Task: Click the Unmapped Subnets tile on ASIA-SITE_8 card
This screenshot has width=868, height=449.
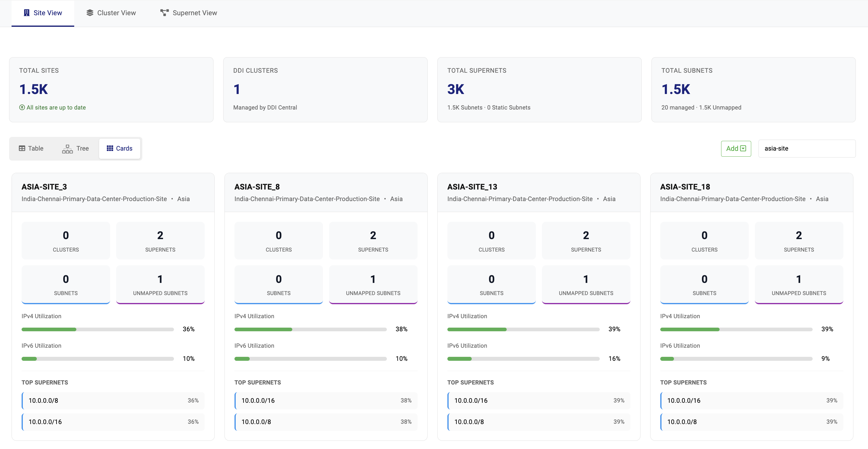Action: pyautogui.click(x=373, y=284)
